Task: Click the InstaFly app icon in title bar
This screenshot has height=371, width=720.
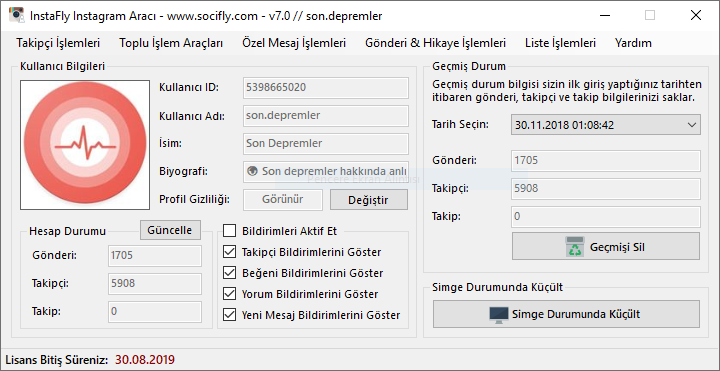Action: tap(16, 15)
